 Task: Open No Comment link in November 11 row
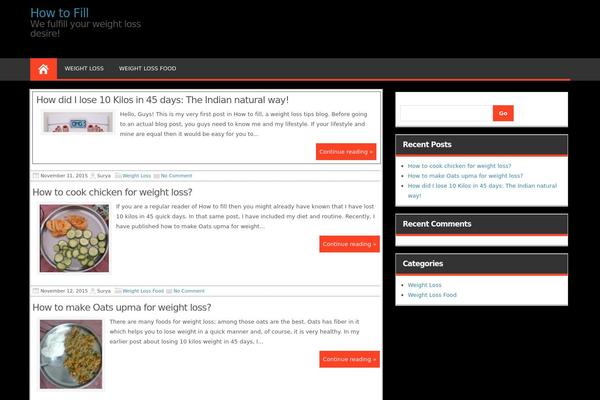[x=176, y=176]
